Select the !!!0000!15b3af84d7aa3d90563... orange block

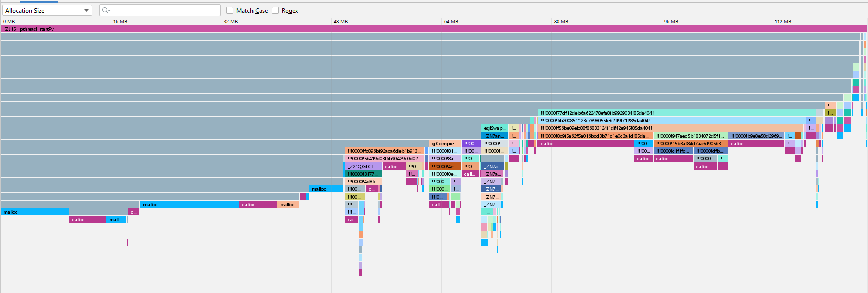tap(690, 144)
